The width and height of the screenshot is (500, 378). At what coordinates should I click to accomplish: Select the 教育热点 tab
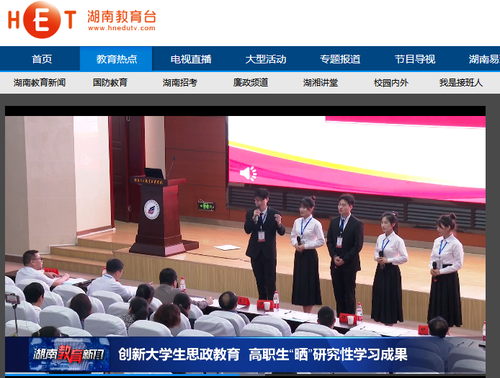click(116, 59)
